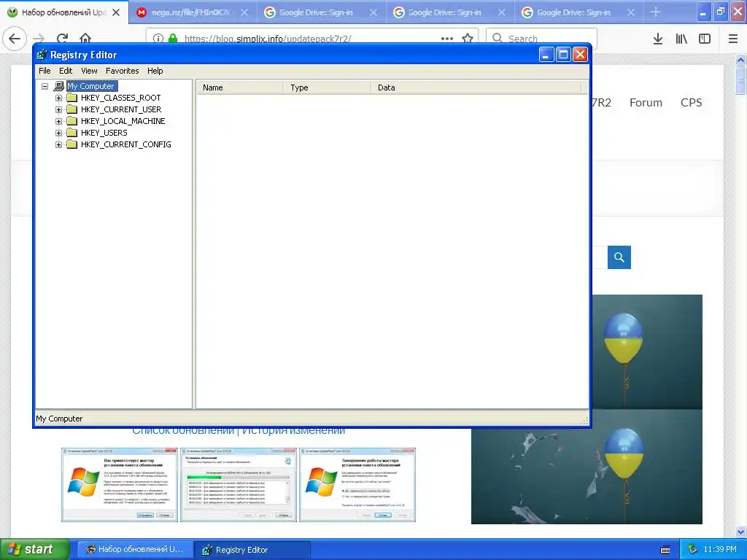Collapse the My Computer tree node

(44, 86)
